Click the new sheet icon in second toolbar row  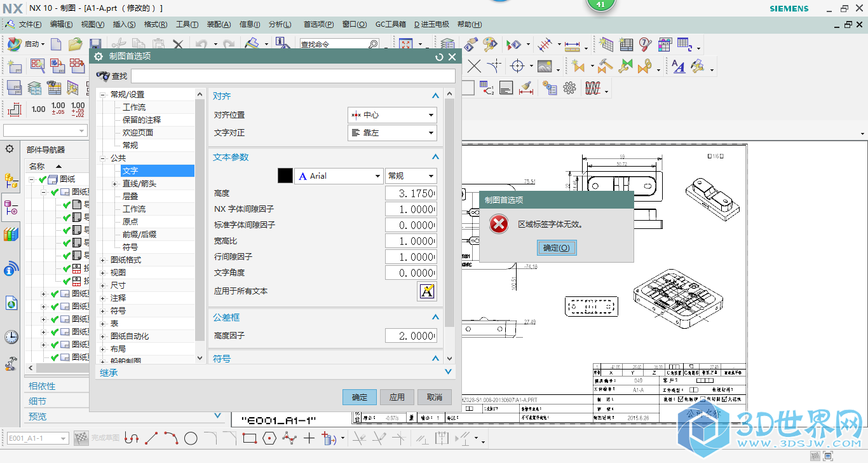(15, 66)
